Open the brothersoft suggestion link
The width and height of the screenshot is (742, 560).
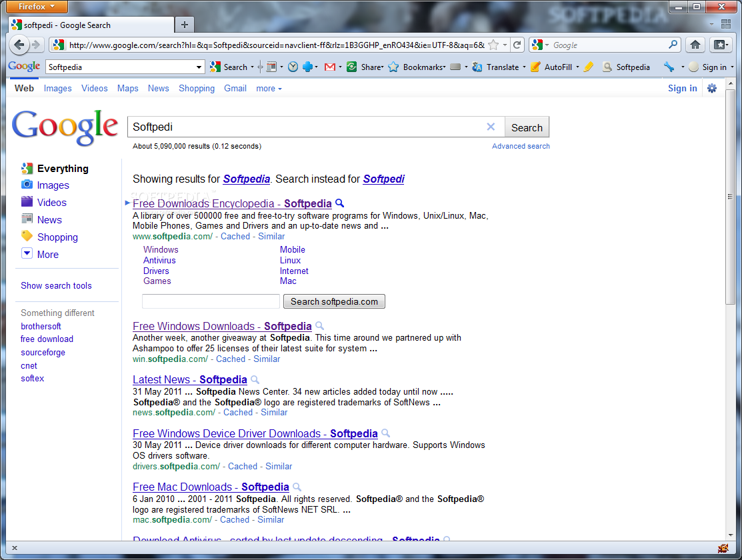[41, 326]
